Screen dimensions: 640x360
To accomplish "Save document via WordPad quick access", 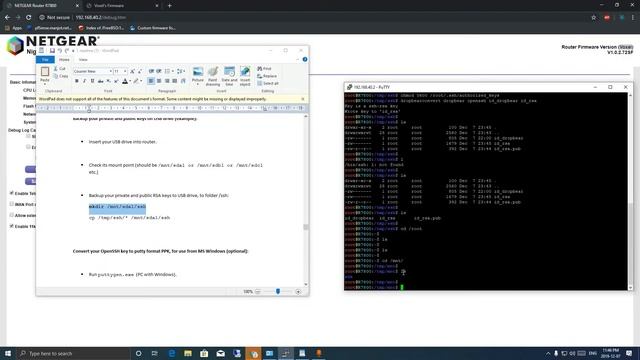I will coord(52,51).
